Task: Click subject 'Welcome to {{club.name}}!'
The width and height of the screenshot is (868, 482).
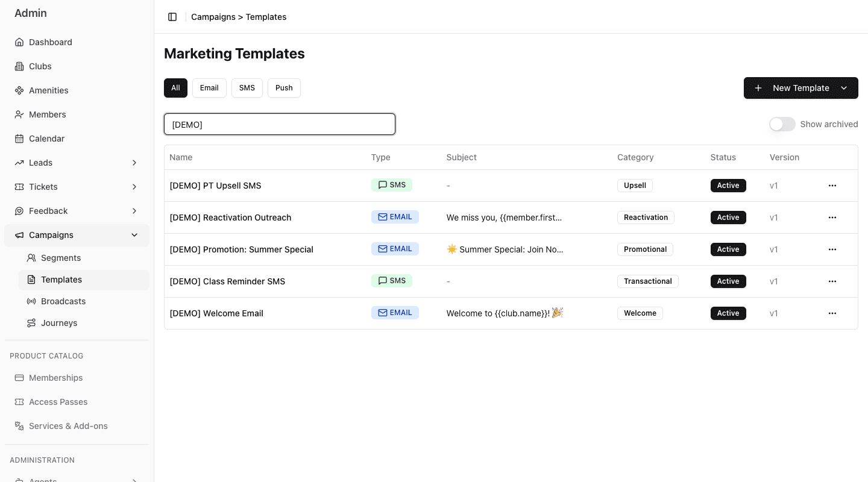Action: (x=505, y=313)
